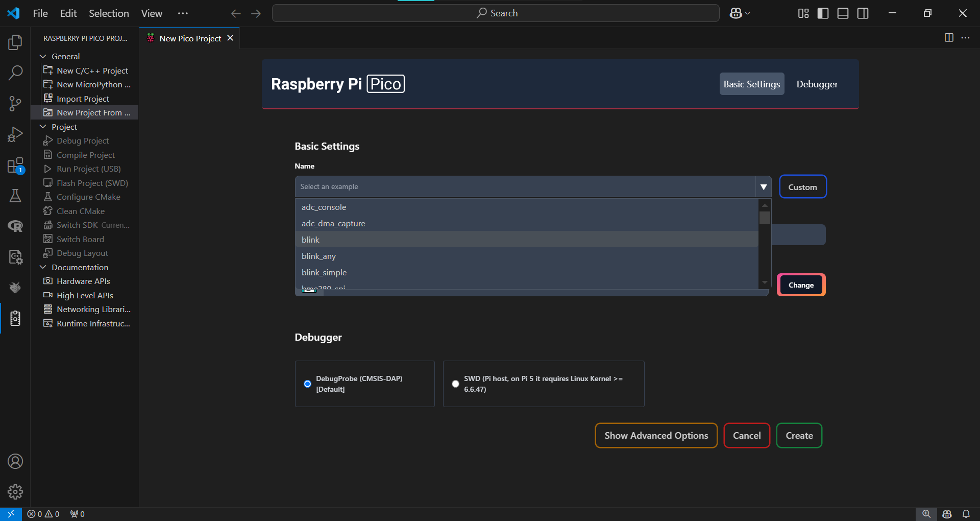
Task: Click errors and warnings count in status bar
Action: click(x=43, y=514)
